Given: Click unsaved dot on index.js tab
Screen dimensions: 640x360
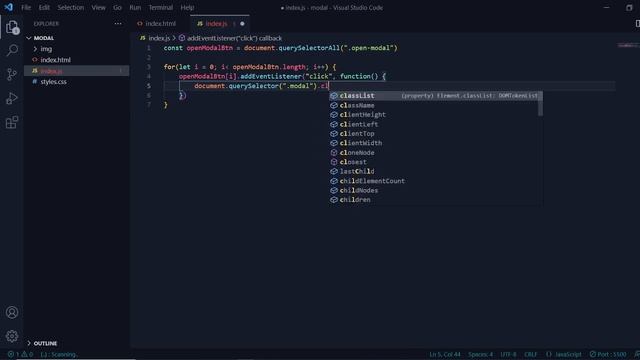Looking at the screenshot, I should point(242,24).
